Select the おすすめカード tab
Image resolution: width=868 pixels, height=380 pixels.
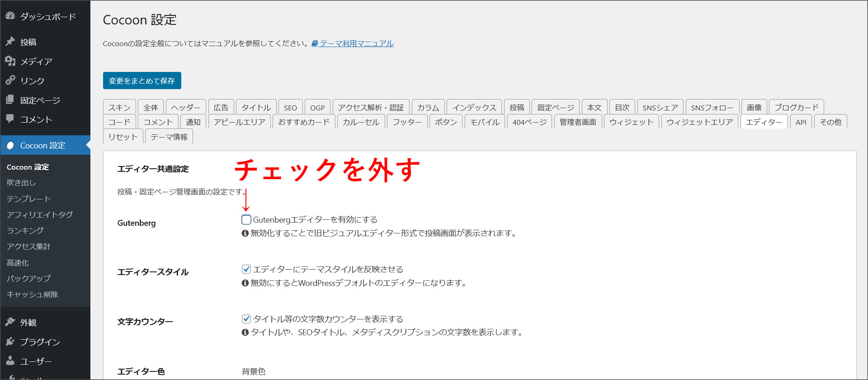pos(304,122)
